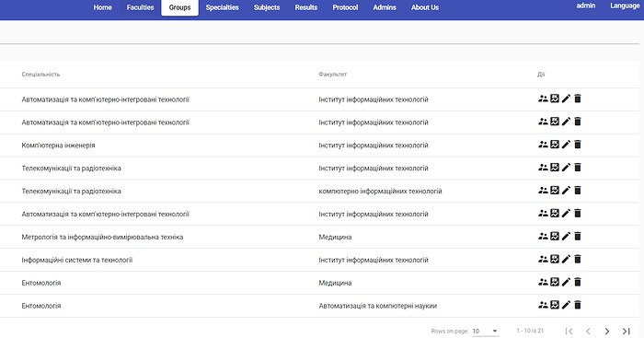This screenshot has height=338, width=644.
Task: Click the компютерно інформаційних технологій faculty cell
Action: 380,192
